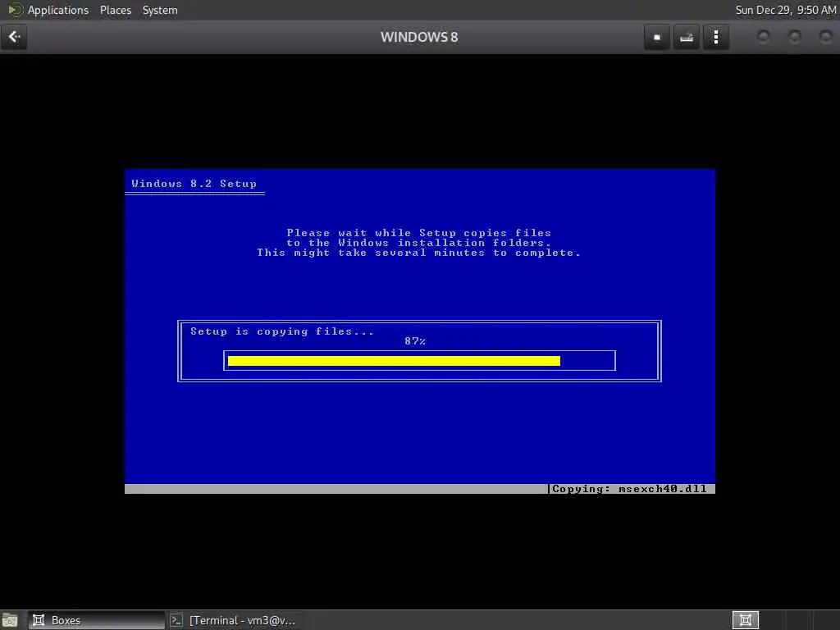Image resolution: width=840 pixels, height=630 pixels.
Task: Click the WINDOWS 8 header title
Action: 419,37
